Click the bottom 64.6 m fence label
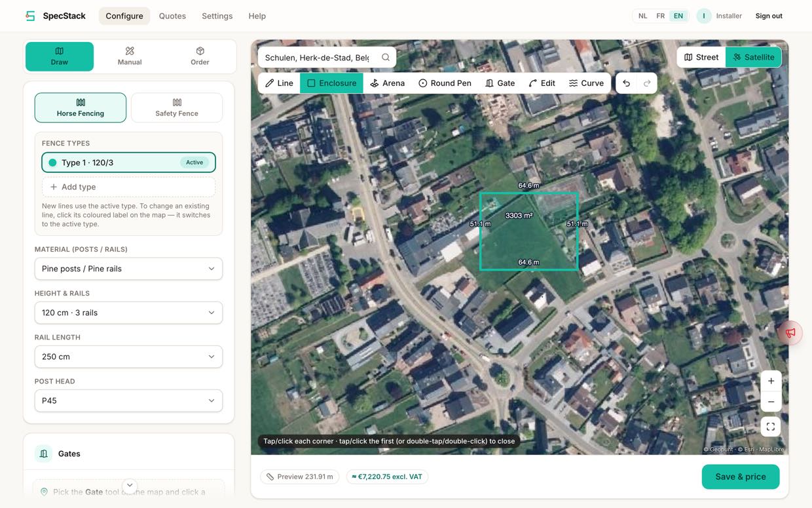The image size is (812, 508). (528, 262)
